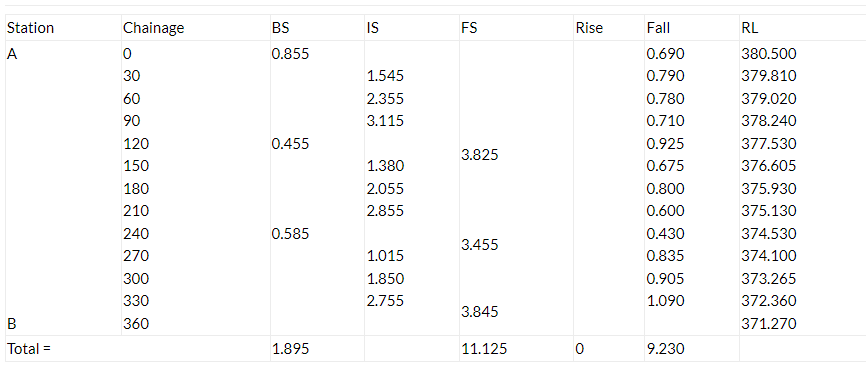Click total fall value 9.230
Screen dimensions: 866x366
coord(666,349)
